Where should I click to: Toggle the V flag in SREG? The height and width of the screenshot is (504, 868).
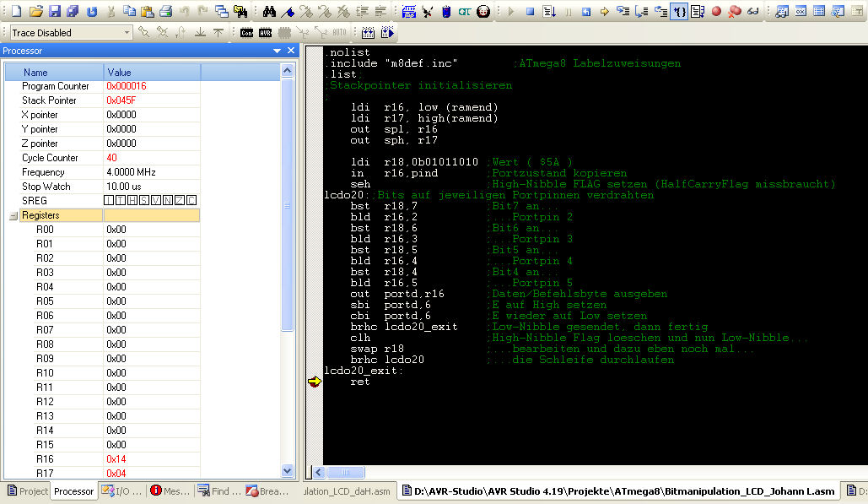[x=156, y=200]
